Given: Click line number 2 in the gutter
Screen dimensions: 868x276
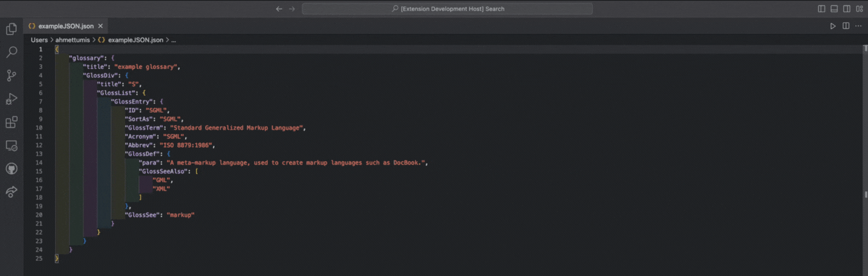Looking at the screenshot, I should click(x=41, y=57).
